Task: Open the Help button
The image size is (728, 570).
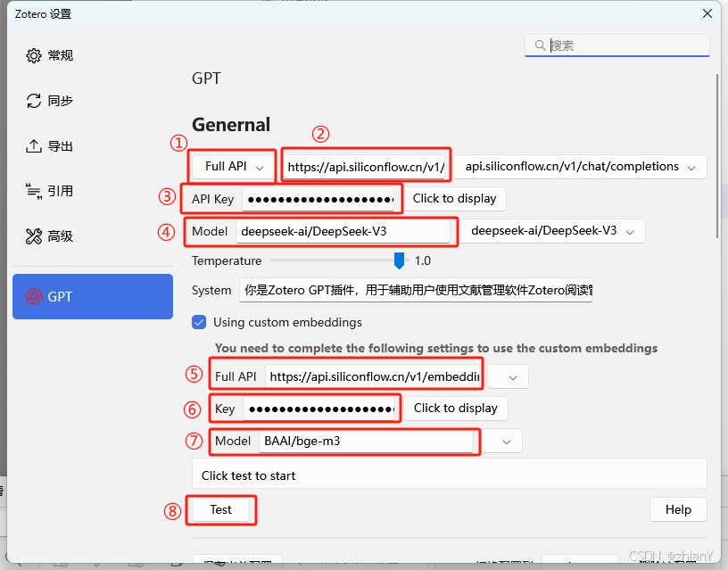Action: (678, 509)
